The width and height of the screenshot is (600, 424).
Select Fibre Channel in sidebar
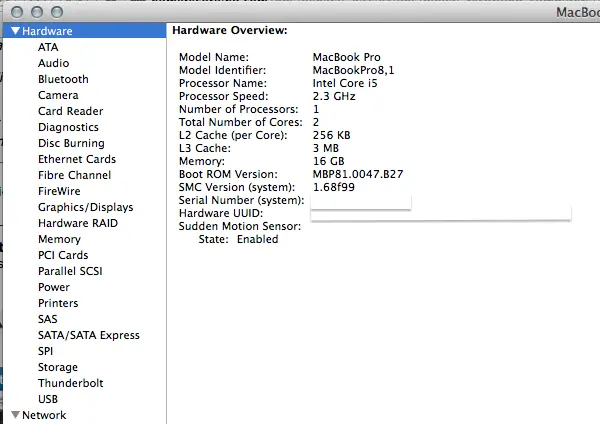[74, 175]
